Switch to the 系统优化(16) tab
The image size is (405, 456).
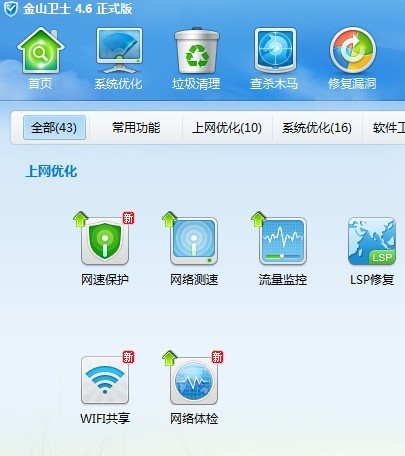[317, 128]
